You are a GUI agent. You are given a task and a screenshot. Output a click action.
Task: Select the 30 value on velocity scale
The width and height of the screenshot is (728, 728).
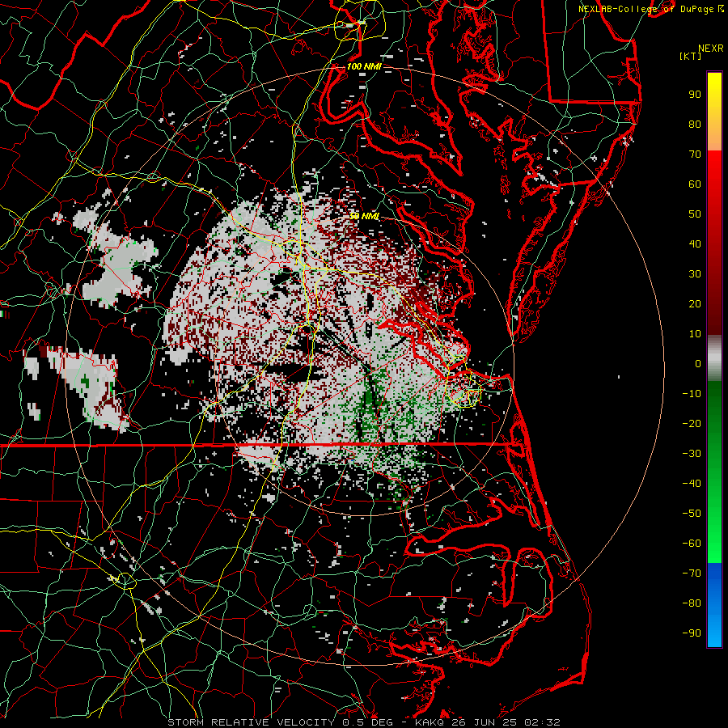695,274
